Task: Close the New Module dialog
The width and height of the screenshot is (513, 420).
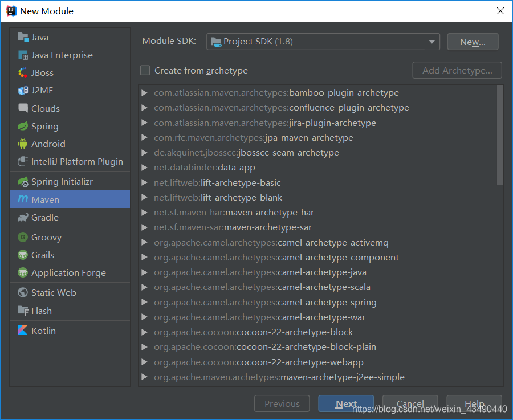Action: pos(500,11)
